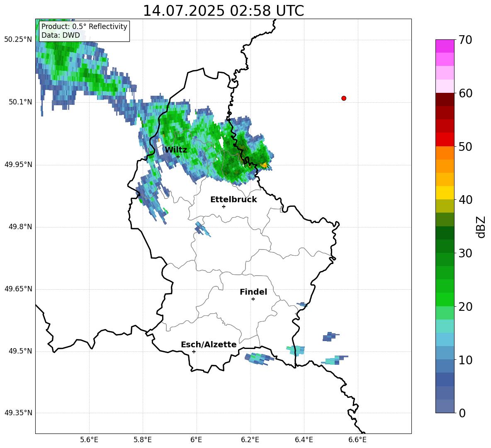The width and height of the screenshot is (491, 448).
Task: Pick the orange swatch just below 50
Action: [x=445, y=153]
